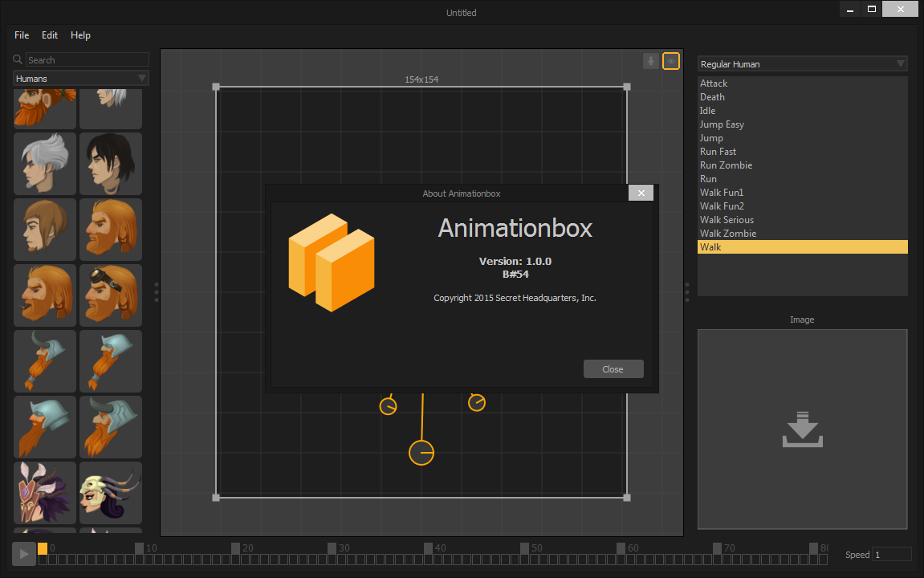This screenshot has width=924, height=578.
Task: Select the highlighted Walk animation
Action: tap(802, 247)
